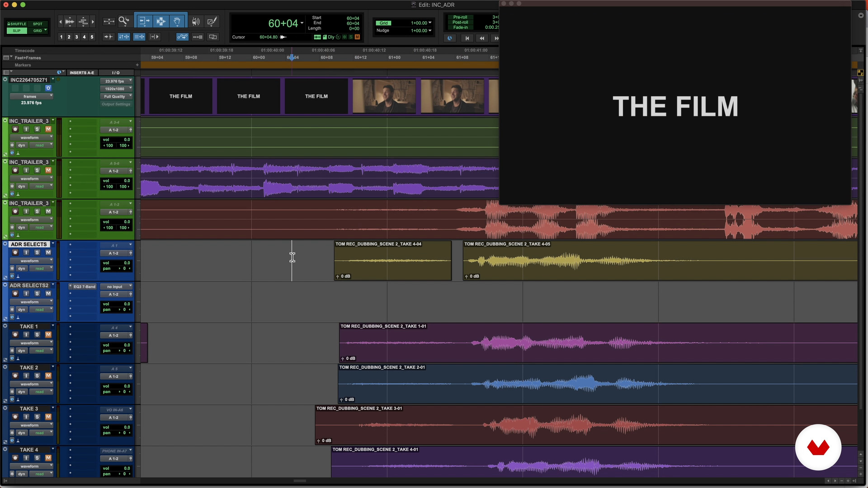This screenshot has height=488, width=868.
Task: Toggle Link Timeline and Edit Selection icon
Action: click(124, 37)
